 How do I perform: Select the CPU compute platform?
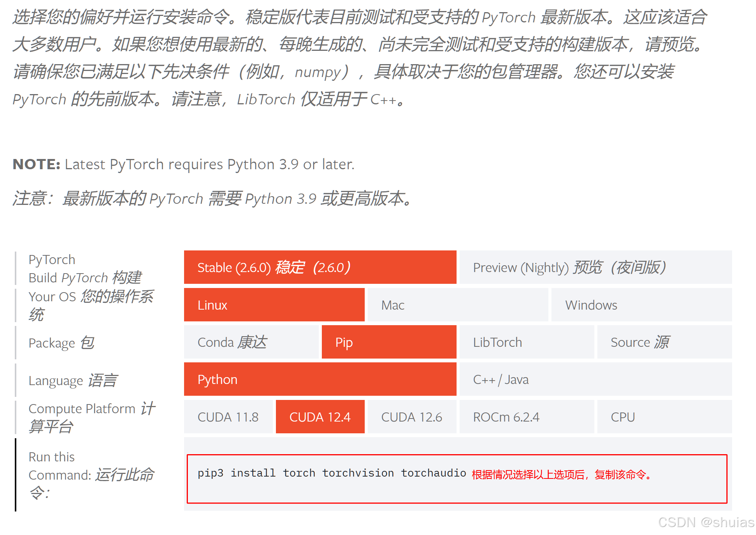point(664,417)
